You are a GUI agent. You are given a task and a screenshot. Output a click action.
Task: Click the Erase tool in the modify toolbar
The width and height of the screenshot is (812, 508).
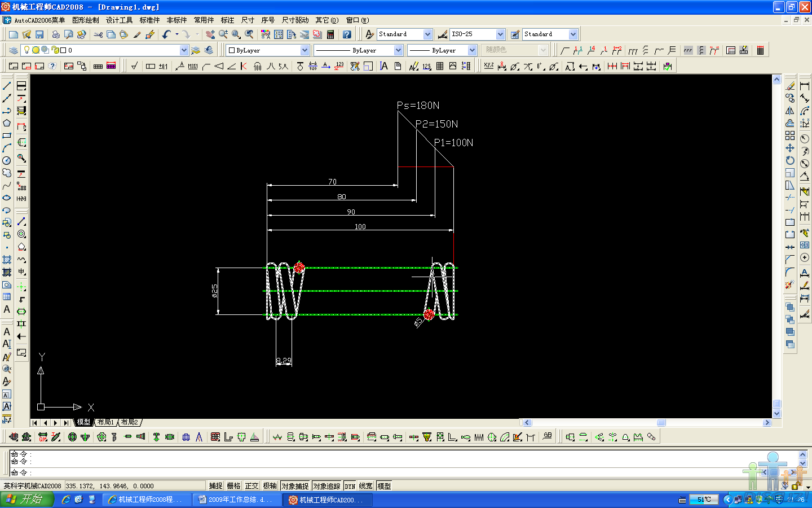point(790,86)
